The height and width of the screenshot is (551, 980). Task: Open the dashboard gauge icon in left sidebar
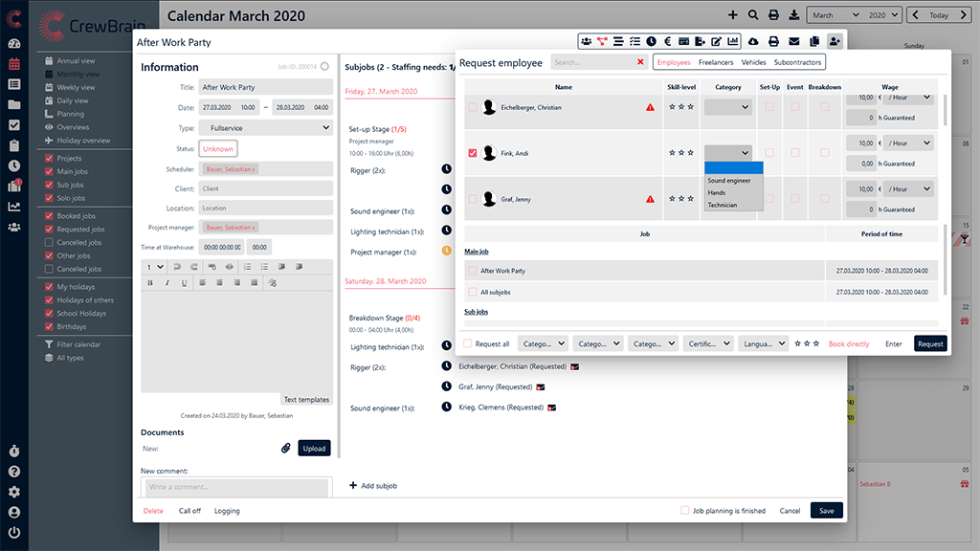click(13, 44)
